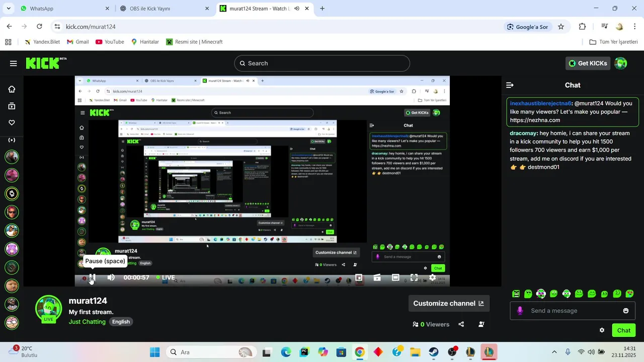Click the purple microphone icon in chat box
This screenshot has width=644, height=362.
click(x=520, y=311)
